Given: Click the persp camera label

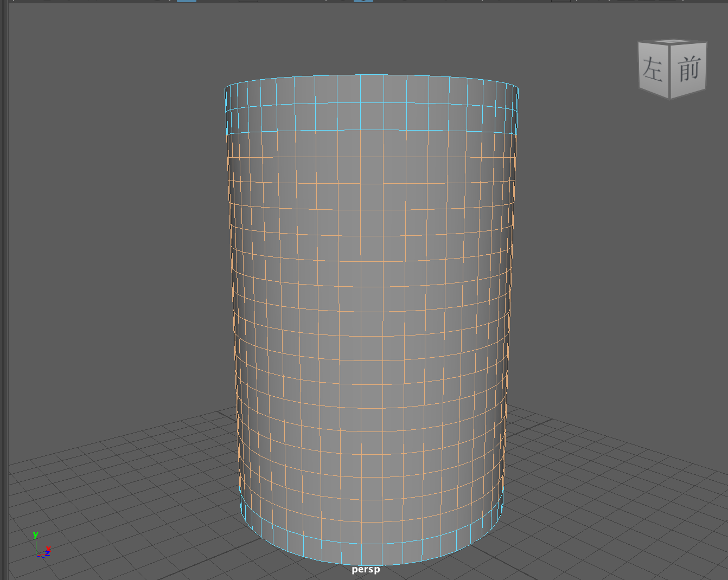Looking at the screenshot, I should coord(366,569).
